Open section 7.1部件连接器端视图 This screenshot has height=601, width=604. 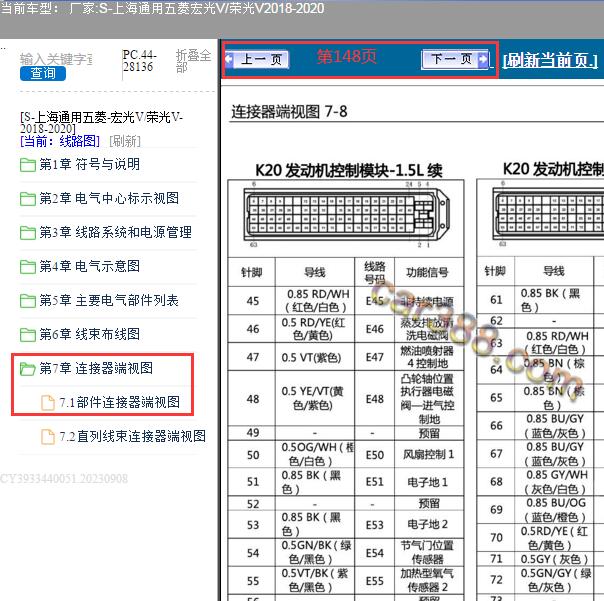pos(120,402)
